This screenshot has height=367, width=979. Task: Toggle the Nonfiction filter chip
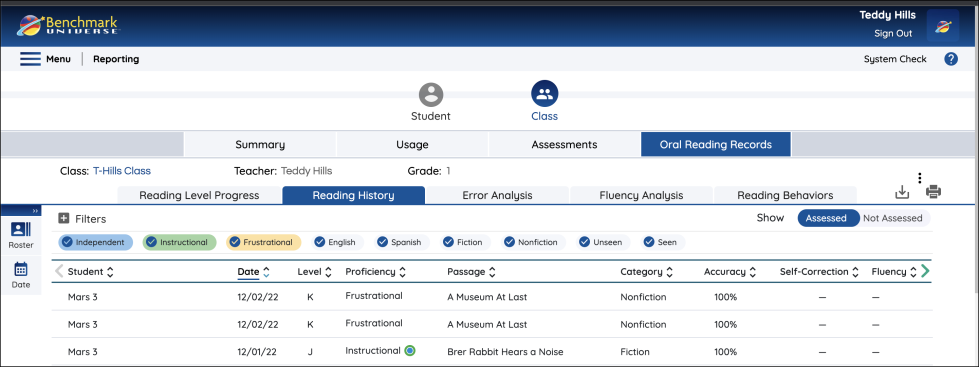click(534, 242)
